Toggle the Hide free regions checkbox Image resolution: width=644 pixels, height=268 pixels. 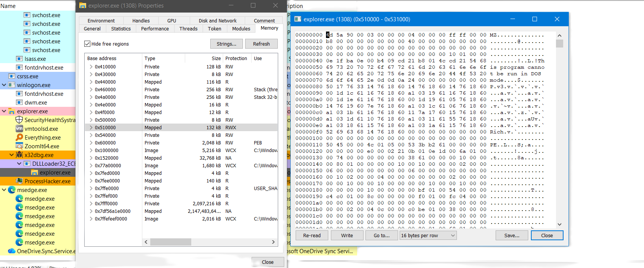pos(87,44)
